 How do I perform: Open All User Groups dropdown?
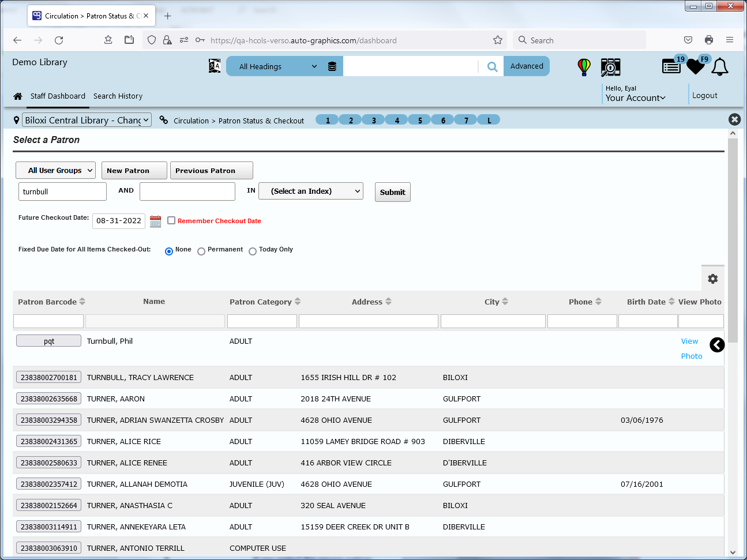56,170
